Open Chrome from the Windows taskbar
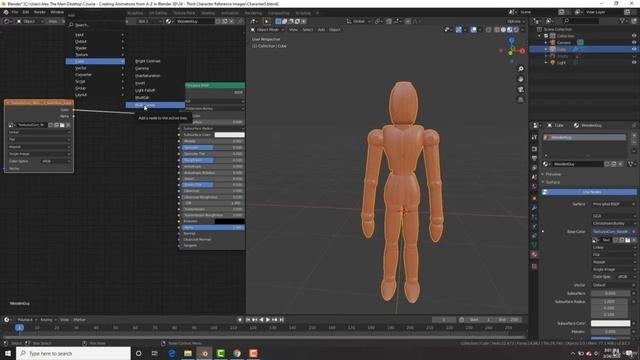This screenshot has height=360, width=640. pos(237,353)
